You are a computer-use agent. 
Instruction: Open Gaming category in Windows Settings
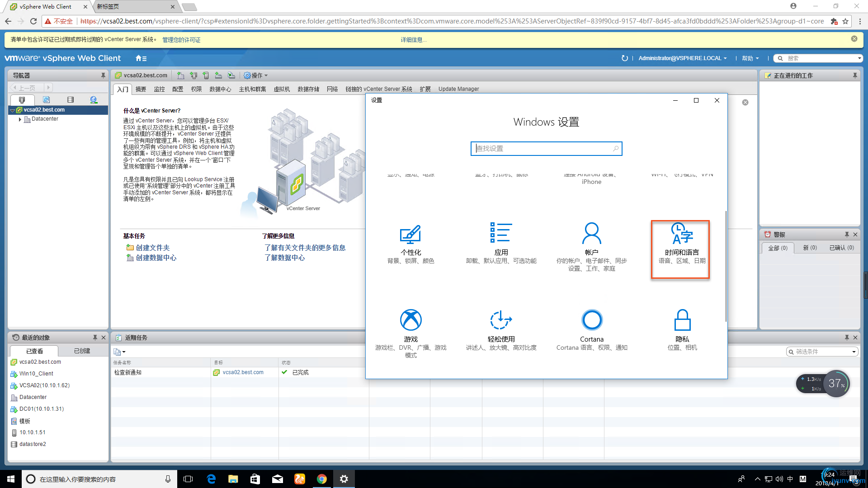pos(410,333)
